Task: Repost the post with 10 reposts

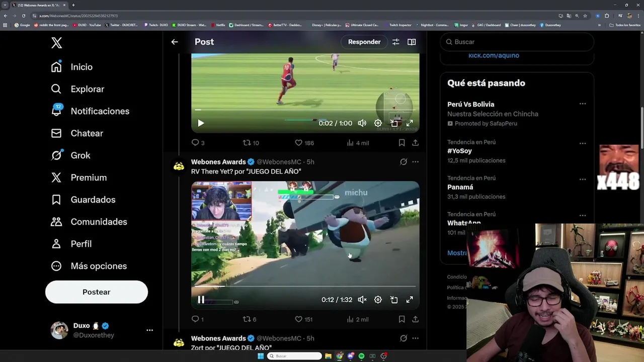Action: pos(251,143)
